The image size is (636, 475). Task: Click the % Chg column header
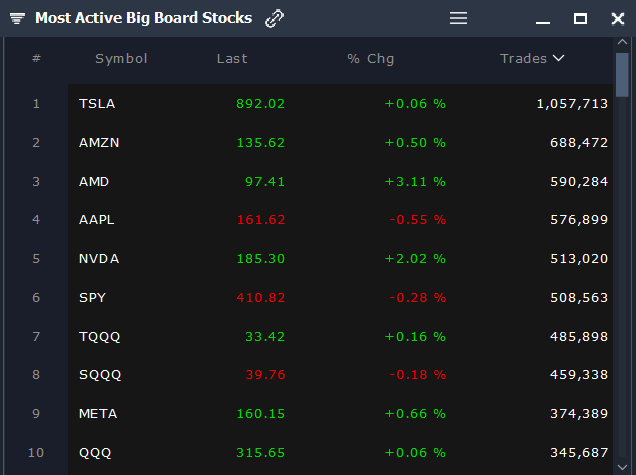(370, 58)
